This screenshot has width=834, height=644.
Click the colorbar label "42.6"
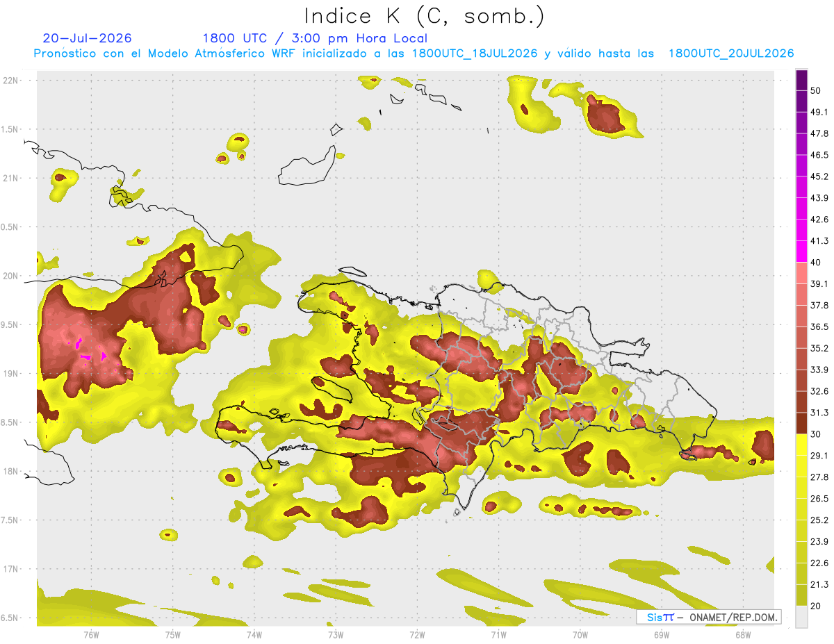click(819, 220)
